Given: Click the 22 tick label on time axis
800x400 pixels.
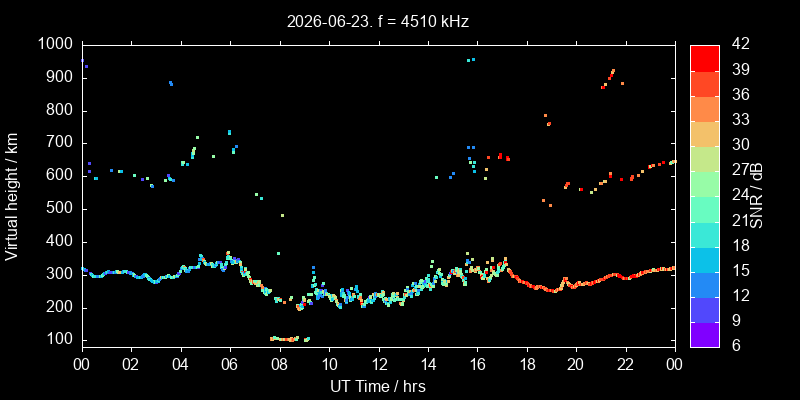Looking at the screenshot, I should [626, 366].
